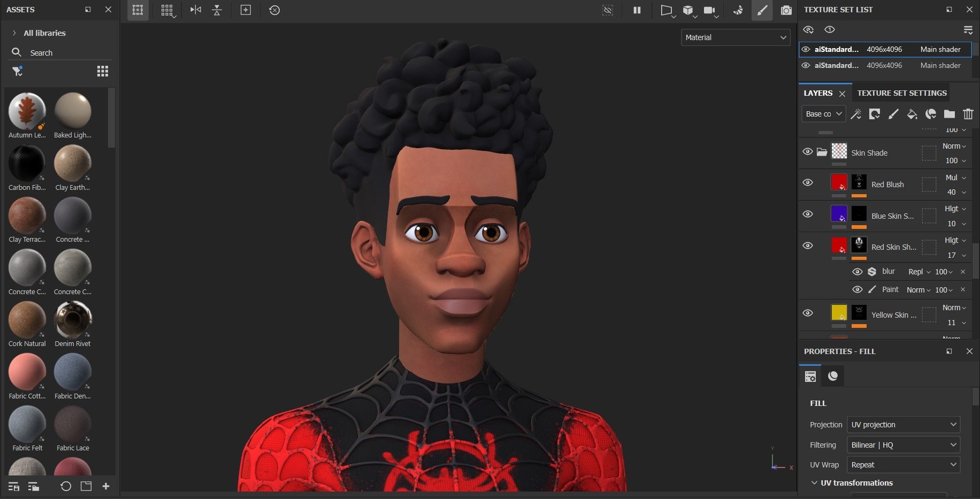Select fill properties tab icon
This screenshot has height=499, width=980.
[x=810, y=376]
